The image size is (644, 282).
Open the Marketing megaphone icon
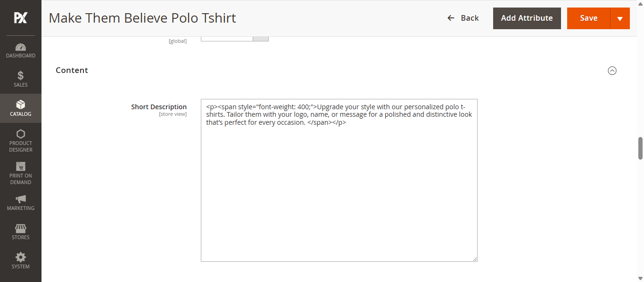point(21,199)
